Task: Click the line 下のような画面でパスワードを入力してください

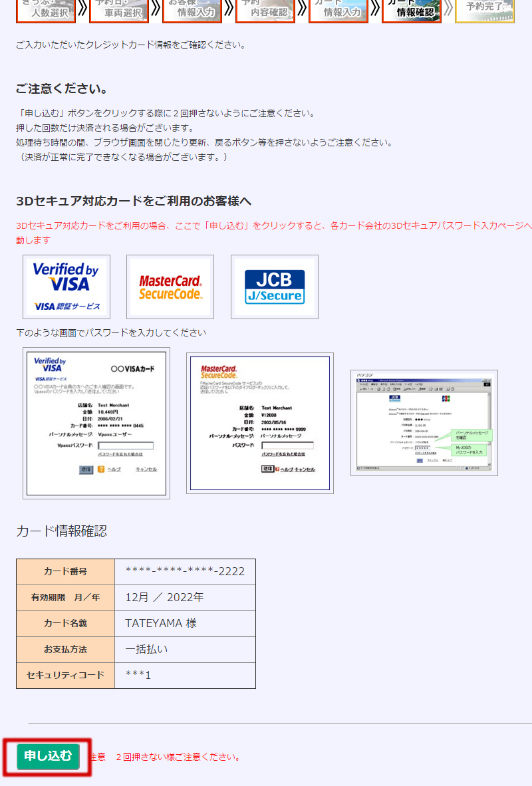Action: 111,333
